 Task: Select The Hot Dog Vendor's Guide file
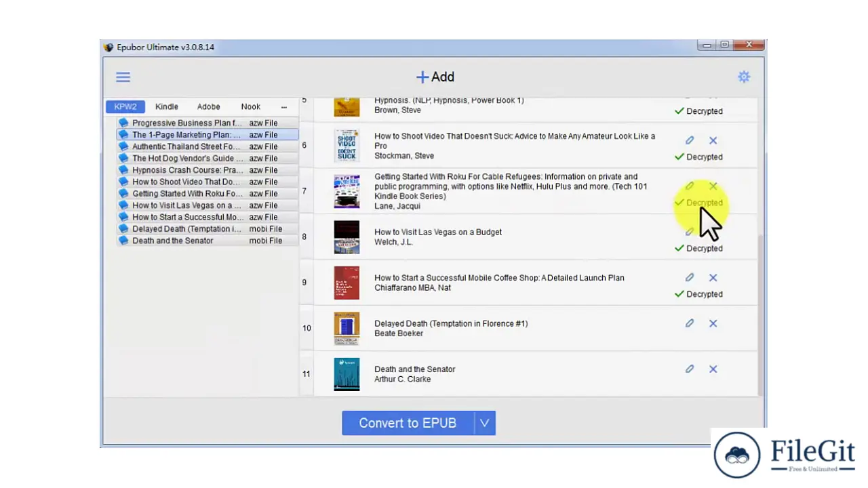point(208,158)
